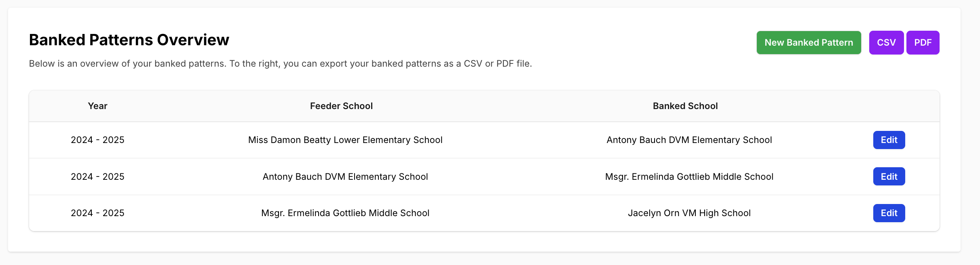Screen dimensions: 980x265
Task: Select the Banked Patterns Overview heading
Action: 129,40
